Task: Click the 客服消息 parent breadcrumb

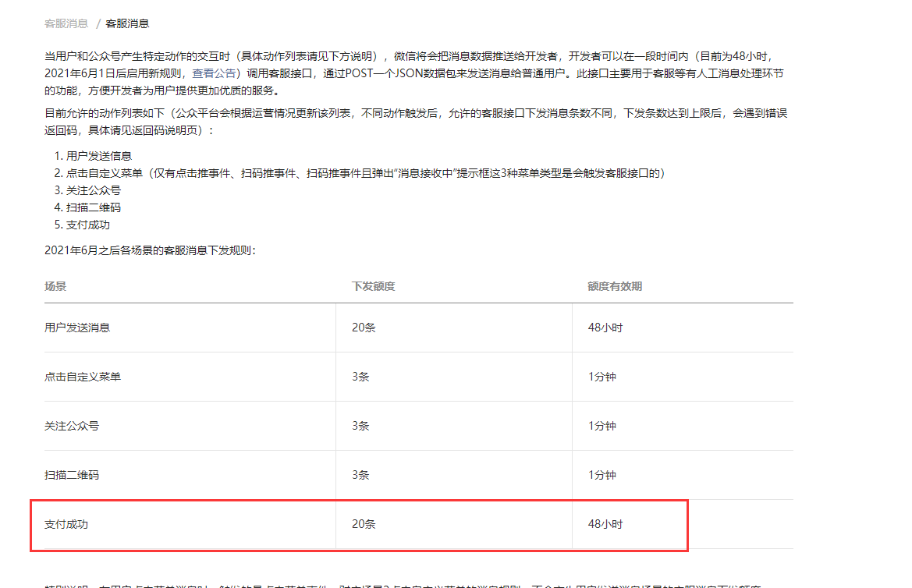Action: 66,23
